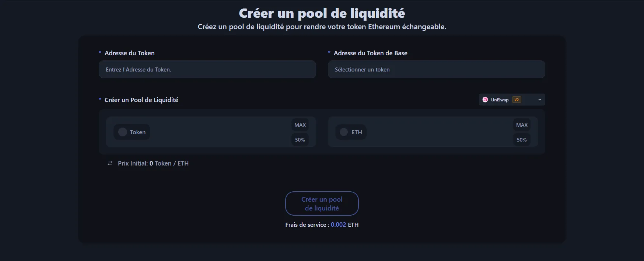Click the ETH coin icon in amount field

pyautogui.click(x=343, y=132)
